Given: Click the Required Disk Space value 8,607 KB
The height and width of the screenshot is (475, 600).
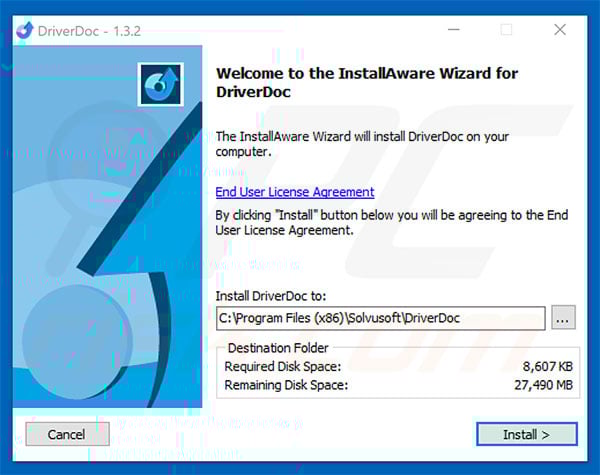Looking at the screenshot, I should pos(548,366).
